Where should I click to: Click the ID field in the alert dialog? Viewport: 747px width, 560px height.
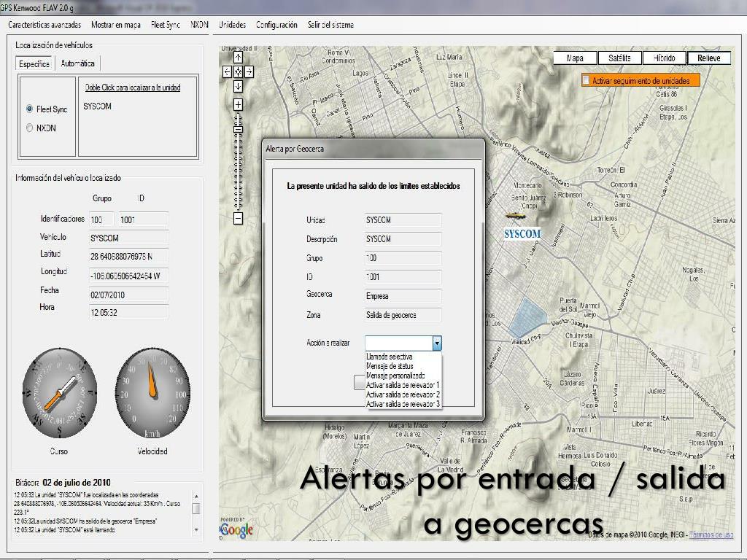[403, 276]
